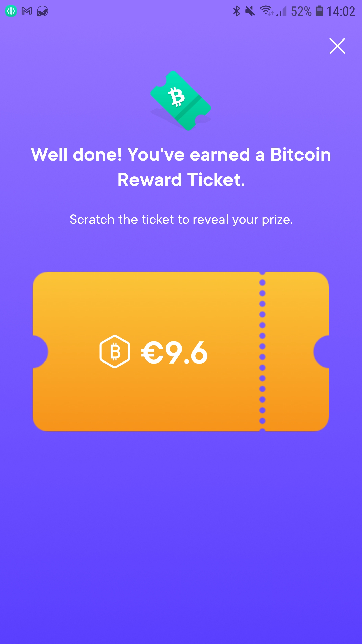Image resolution: width=362 pixels, height=644 pixels.
Task: Tap the green Bitcoin ticket illustration
Action: pos(180,101)
